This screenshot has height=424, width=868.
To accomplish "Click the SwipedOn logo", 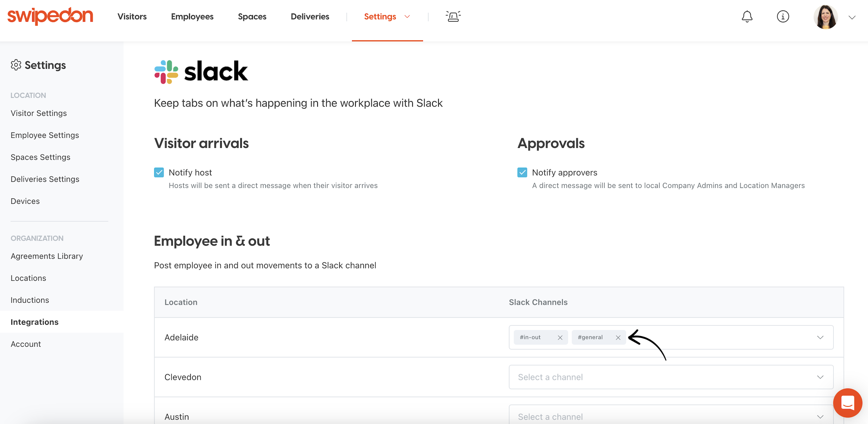I will click(50, 16).
